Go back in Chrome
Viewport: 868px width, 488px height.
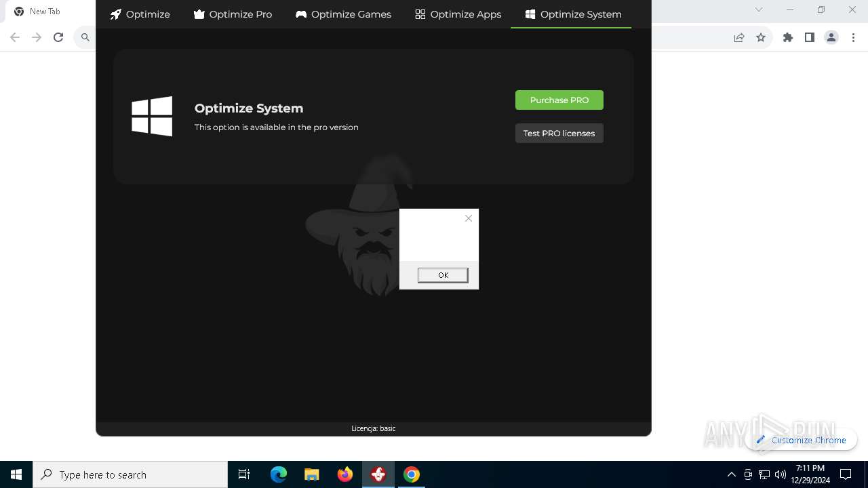15,37
